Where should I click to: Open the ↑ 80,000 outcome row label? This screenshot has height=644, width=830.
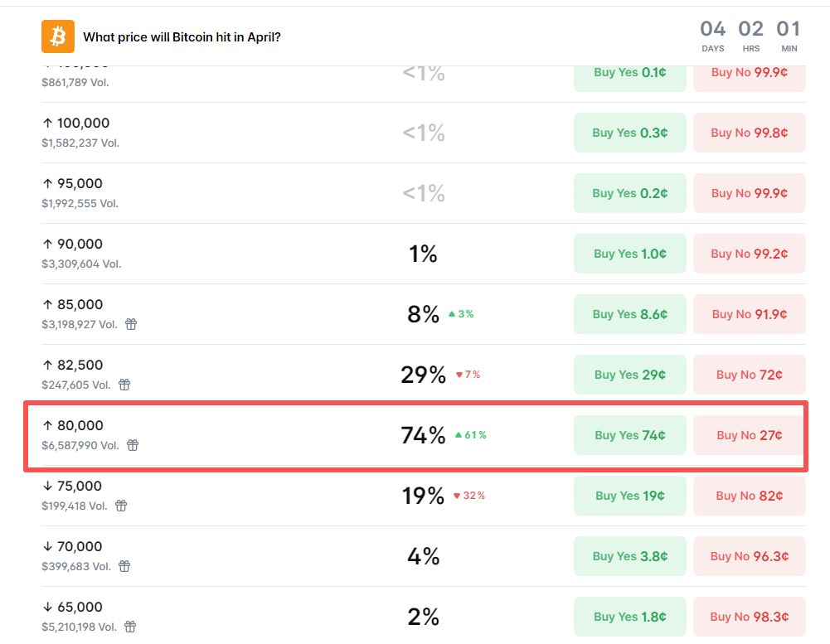click(x=73, y=426)
